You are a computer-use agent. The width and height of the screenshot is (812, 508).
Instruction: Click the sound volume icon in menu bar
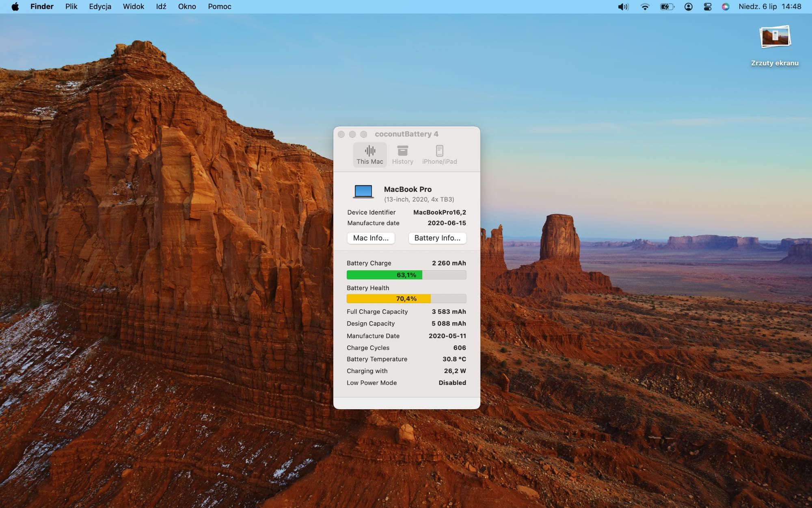pyautogui.click(x=623, y=7)
